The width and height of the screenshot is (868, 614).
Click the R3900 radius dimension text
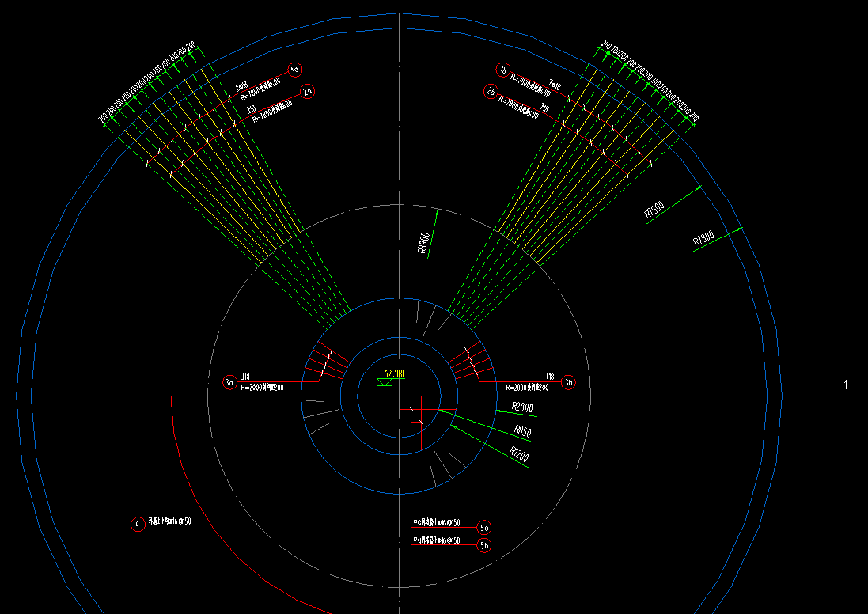(423, 243)
